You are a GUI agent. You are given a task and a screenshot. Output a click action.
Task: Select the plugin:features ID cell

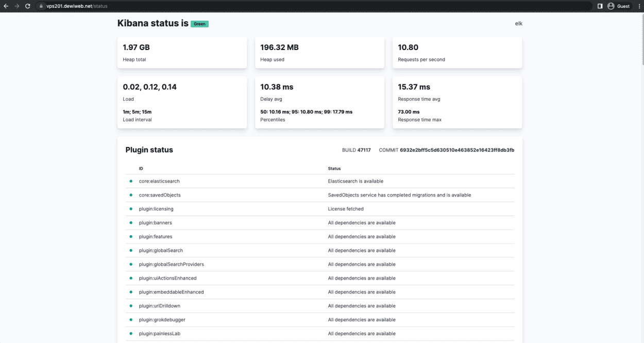[156, 237]
